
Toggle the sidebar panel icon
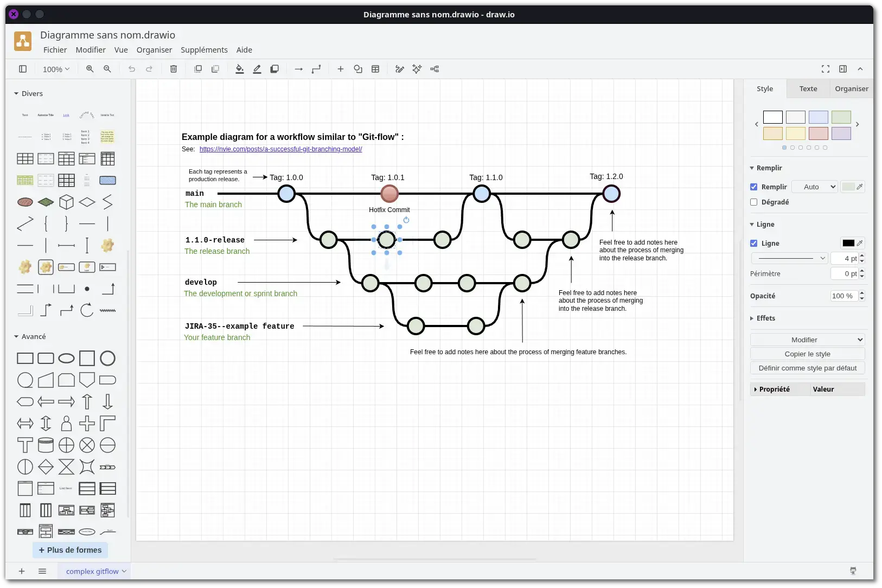coord(23,69)
